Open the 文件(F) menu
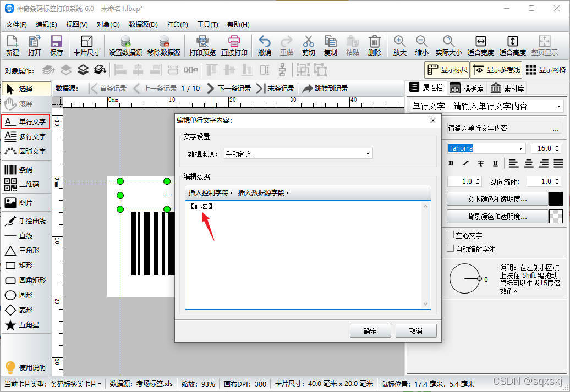Screen dimensions: 570x392 coord(17,24)
